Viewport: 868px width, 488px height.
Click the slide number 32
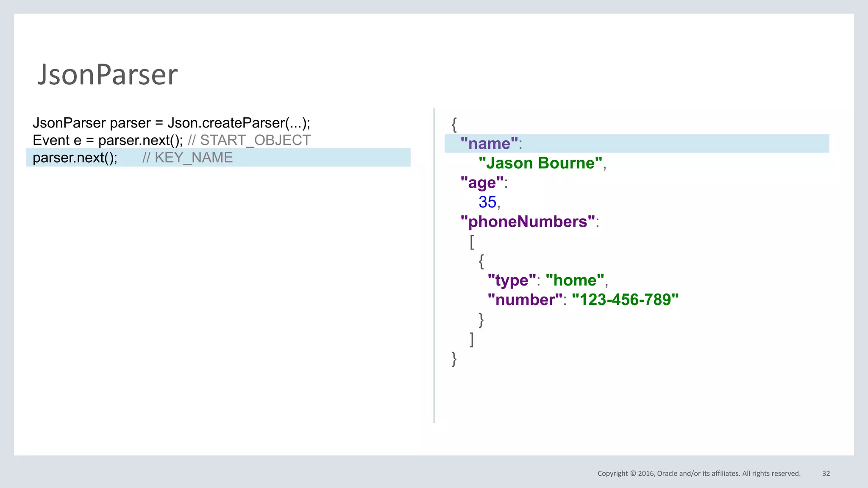tap(826, 474)
